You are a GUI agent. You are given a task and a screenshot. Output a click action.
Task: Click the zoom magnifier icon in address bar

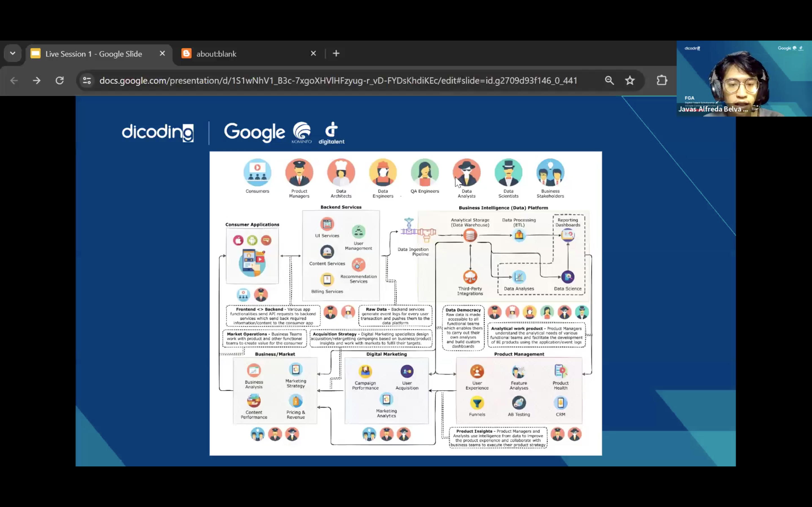click(609, 81)
